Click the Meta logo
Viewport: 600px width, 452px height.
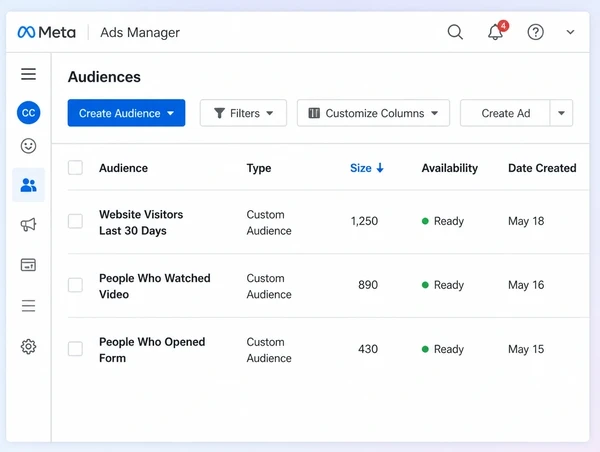[46, 33]
